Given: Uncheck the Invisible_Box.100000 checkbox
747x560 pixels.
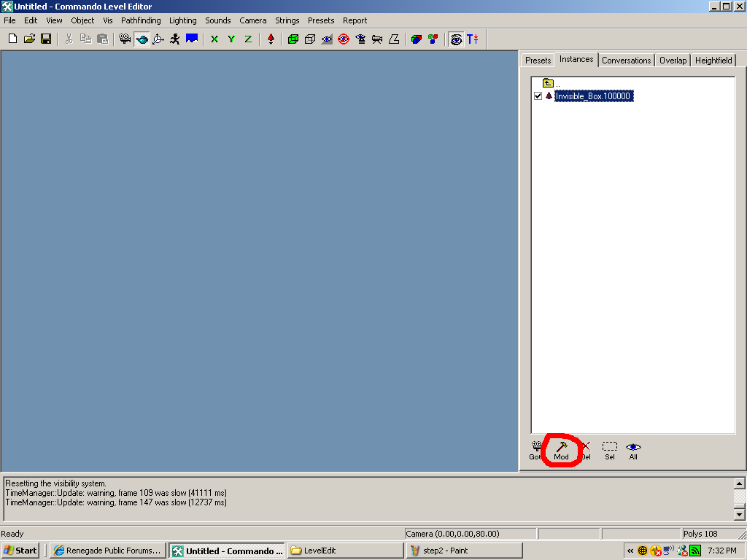Looking at the screenshot, I should pyautogui.click(x=538, y=96).
